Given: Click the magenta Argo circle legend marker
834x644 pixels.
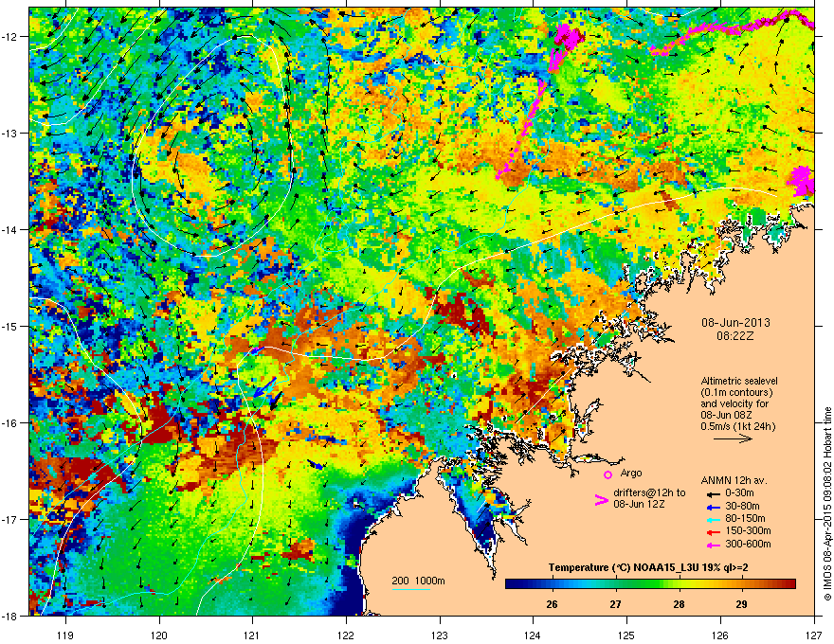Looking at the screenshot, I should click(x=607, y=474).
